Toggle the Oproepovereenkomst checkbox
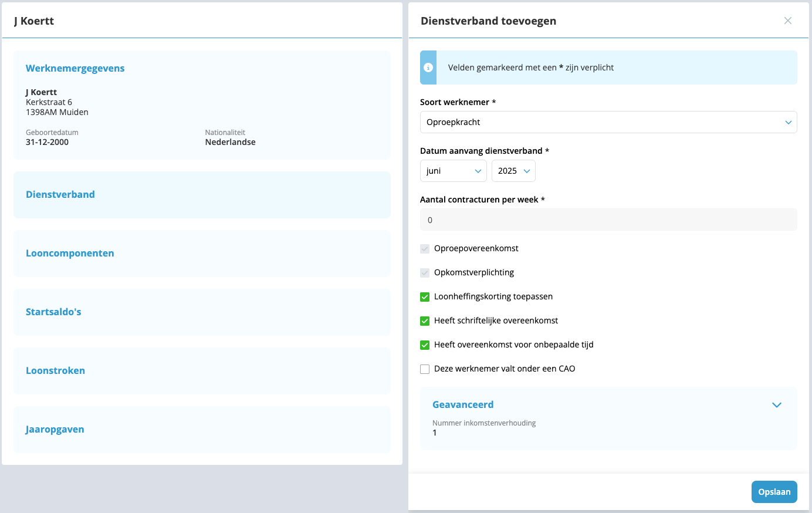Image resolution: width=812 pixels, height=513 pixels. [x=425, y=249]
